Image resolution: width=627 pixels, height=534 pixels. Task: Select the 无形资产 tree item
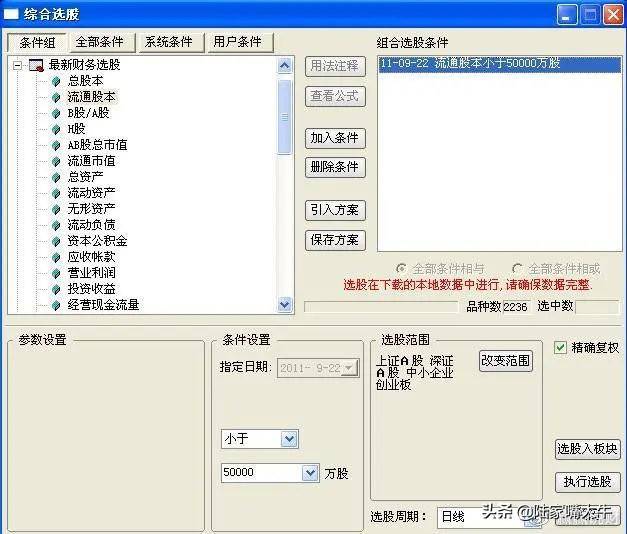92,209
